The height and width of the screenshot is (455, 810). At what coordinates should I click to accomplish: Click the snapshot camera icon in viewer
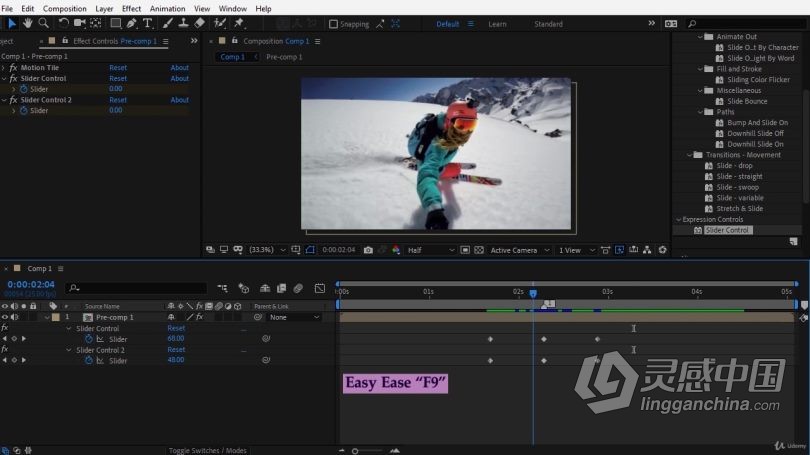368,250
